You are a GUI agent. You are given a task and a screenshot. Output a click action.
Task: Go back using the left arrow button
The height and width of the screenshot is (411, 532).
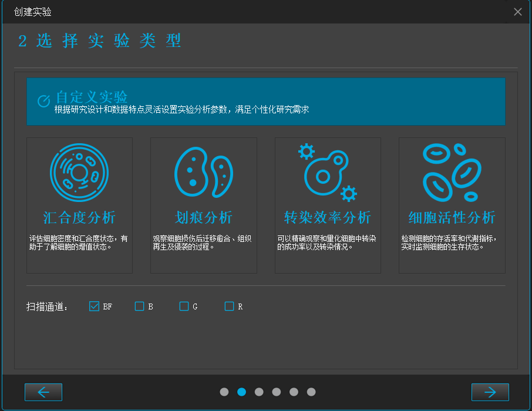click(x=43, y=392)
